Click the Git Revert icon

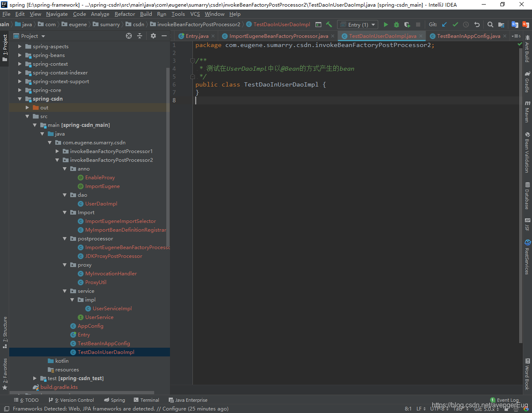(477, 25)
